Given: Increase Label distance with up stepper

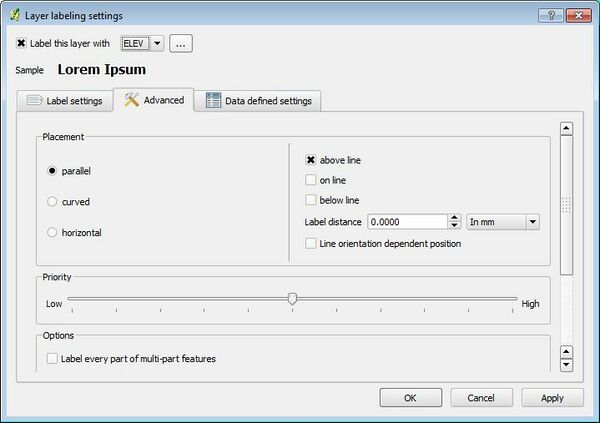Looking at the screenshot, I should pyautogui.click(x=453, y=218).
